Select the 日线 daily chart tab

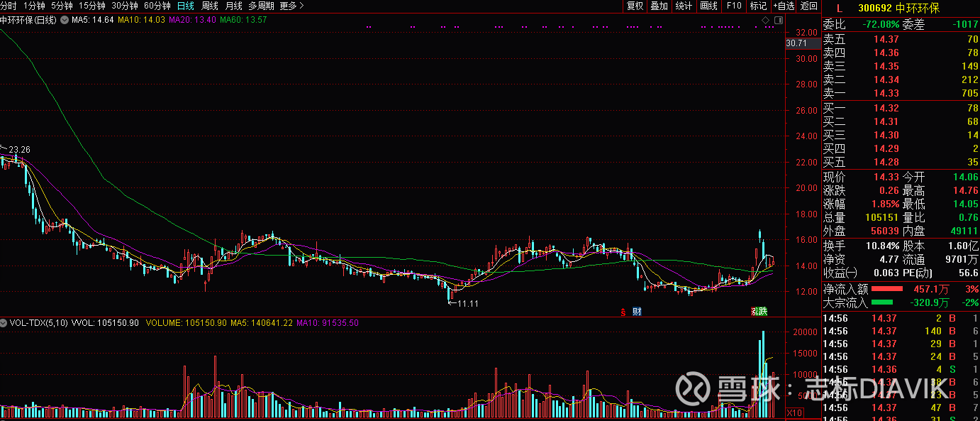click(186, 6)
